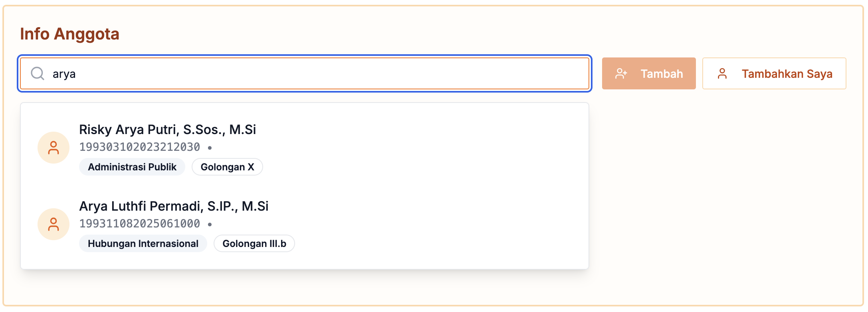Image resolution: width=868 pixels, height=312 pixels.
Task: Click the Golongan X badge
Action: click(x=227, y=167)
